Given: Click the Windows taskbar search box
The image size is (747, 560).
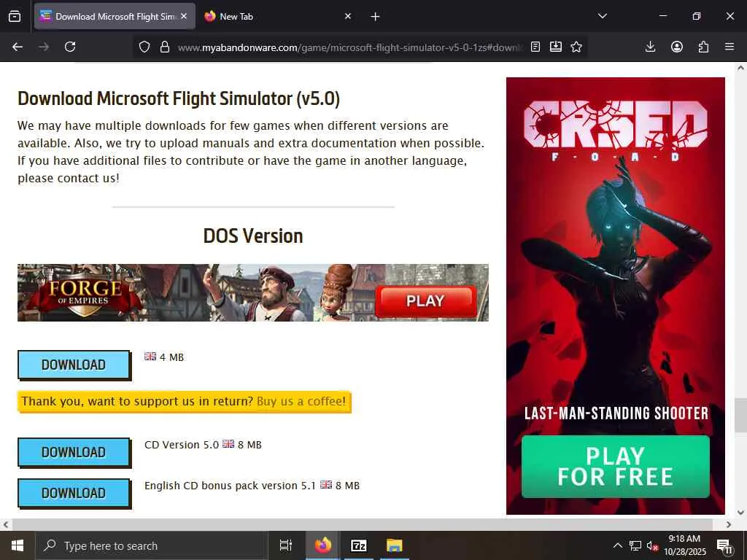Looking at the screenshot, I should (x=152, y=545).
